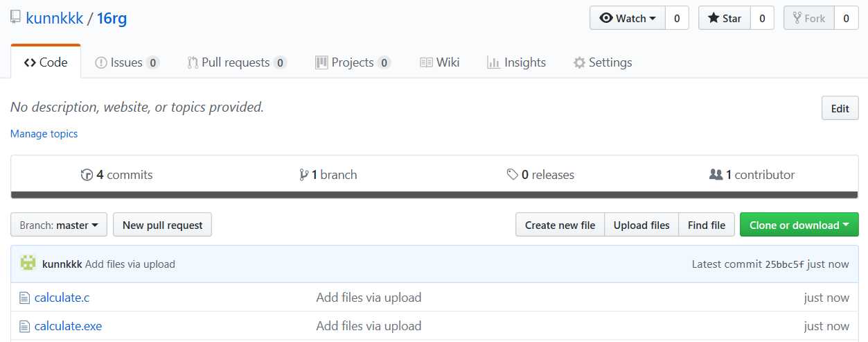This screenshot has width=868, height=342.
Task: Open the Branch: master dropdown
Action: [59, 225]
